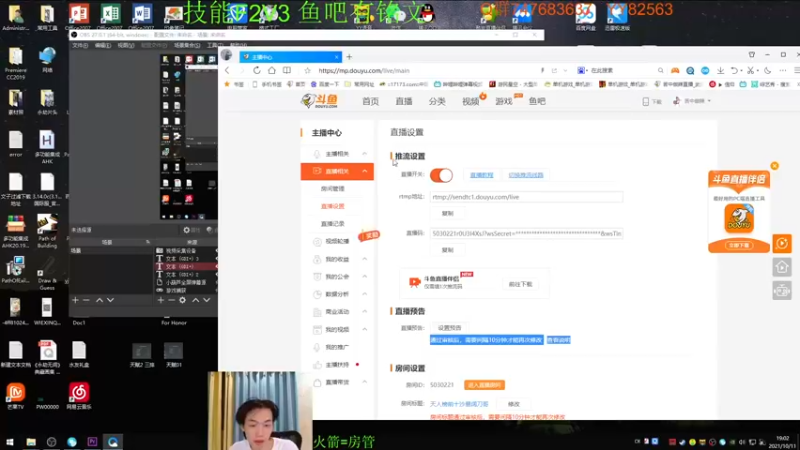Image resolution: width=800 pixels, height=450 pixels.
Task: Open 文件 menu in OBS window
Action: 80,45
